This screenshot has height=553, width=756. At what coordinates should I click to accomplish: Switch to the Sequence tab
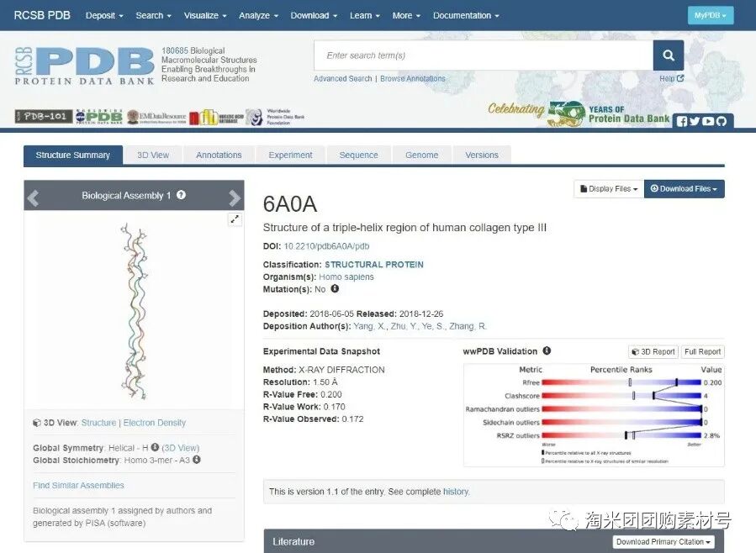coord(359,155)
